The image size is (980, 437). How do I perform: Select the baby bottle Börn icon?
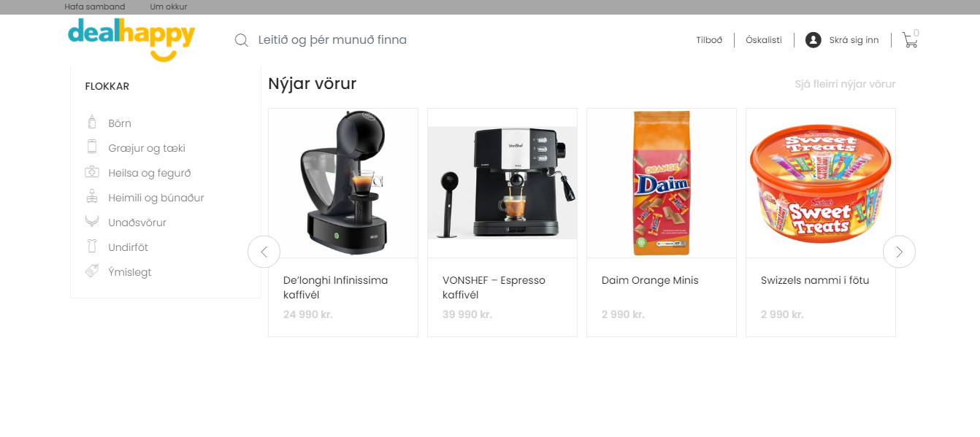pos(92,123)
